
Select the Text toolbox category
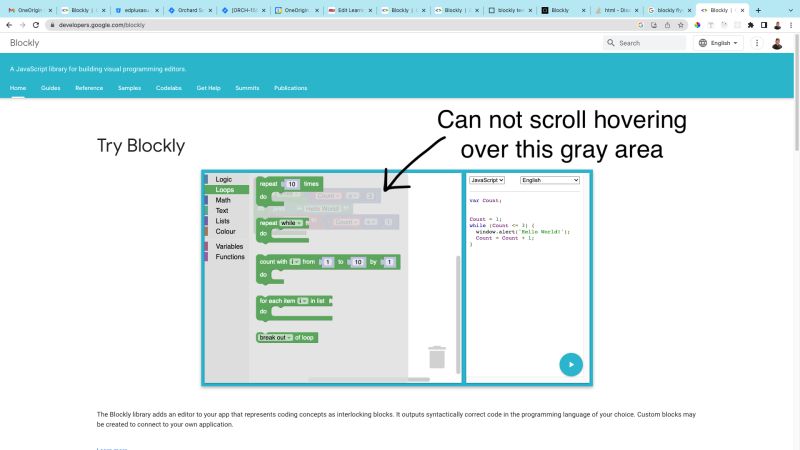click(227, 210)
